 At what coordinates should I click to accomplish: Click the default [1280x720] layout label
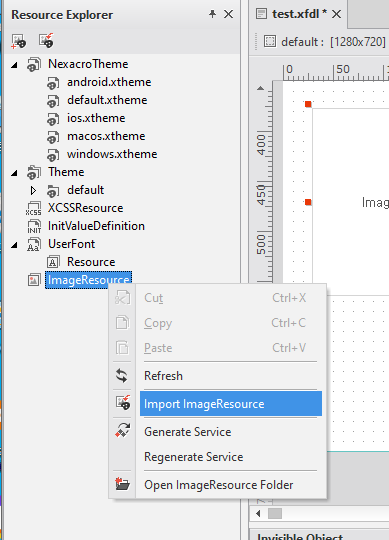333,42
